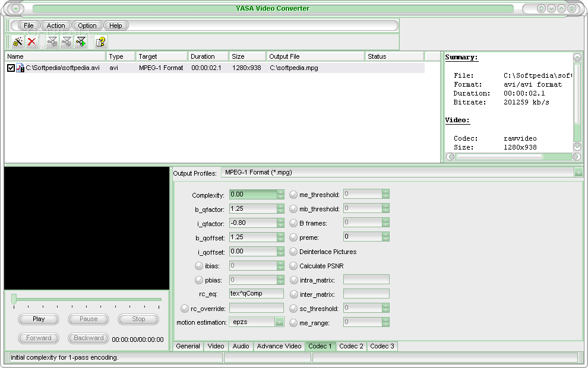The width and height of the screenshot is (588, 368).
Task: Click the Forward button
Action: tap(39, 338)
